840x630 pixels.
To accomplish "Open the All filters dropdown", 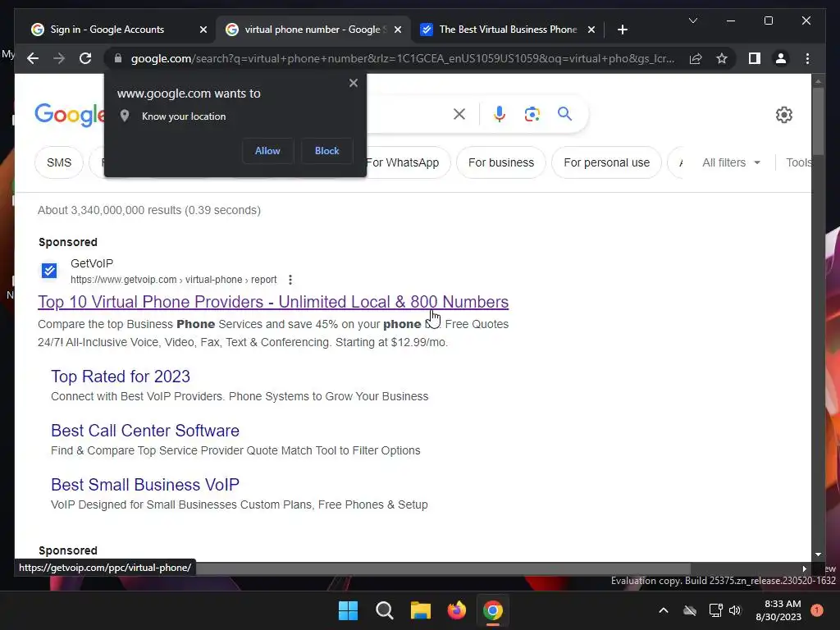I will [x=731, y=162].
